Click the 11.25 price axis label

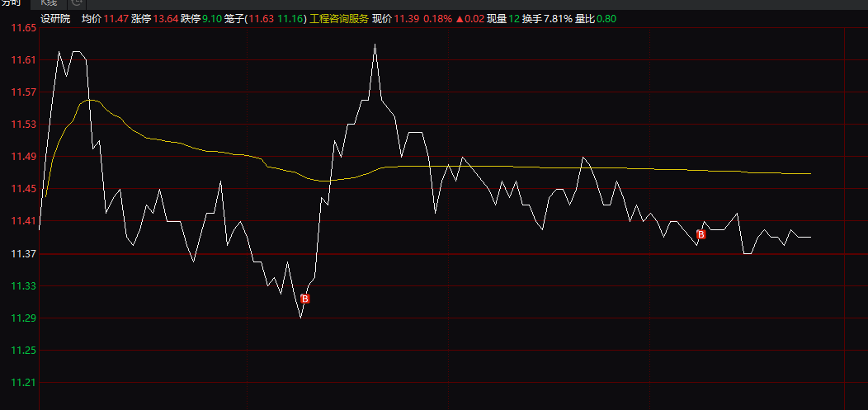[x=23, y=351]
